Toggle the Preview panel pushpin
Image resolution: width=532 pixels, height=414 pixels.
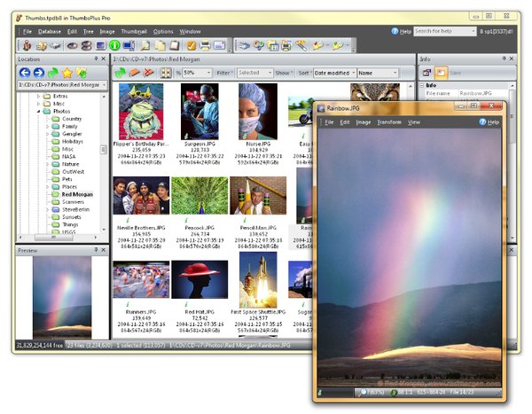(x=94, y=251)
